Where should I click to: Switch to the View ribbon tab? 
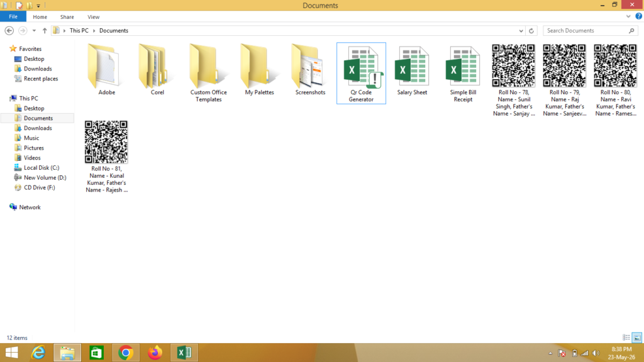[x=93, y=17]
